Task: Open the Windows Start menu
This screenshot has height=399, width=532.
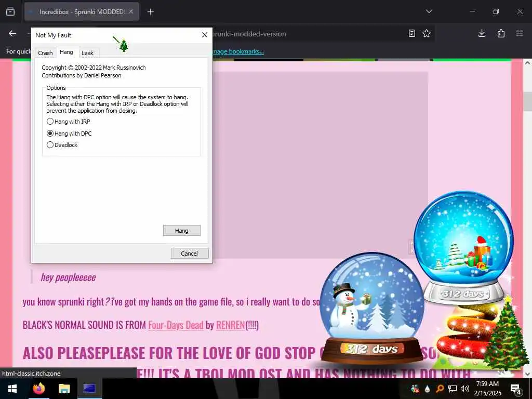Action: (12, 389)
